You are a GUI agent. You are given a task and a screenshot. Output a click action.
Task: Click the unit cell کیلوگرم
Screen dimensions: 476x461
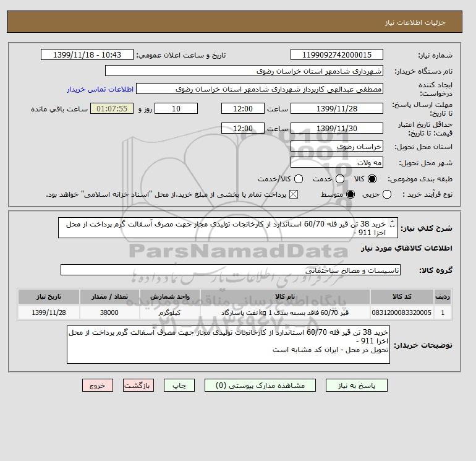[x=170, y=312]
